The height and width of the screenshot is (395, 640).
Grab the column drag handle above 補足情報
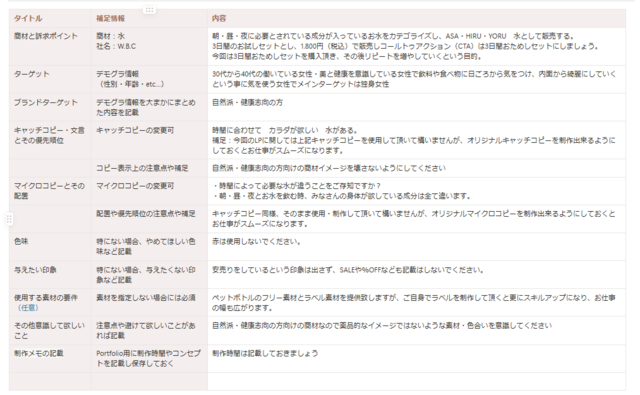pos(149,10)
